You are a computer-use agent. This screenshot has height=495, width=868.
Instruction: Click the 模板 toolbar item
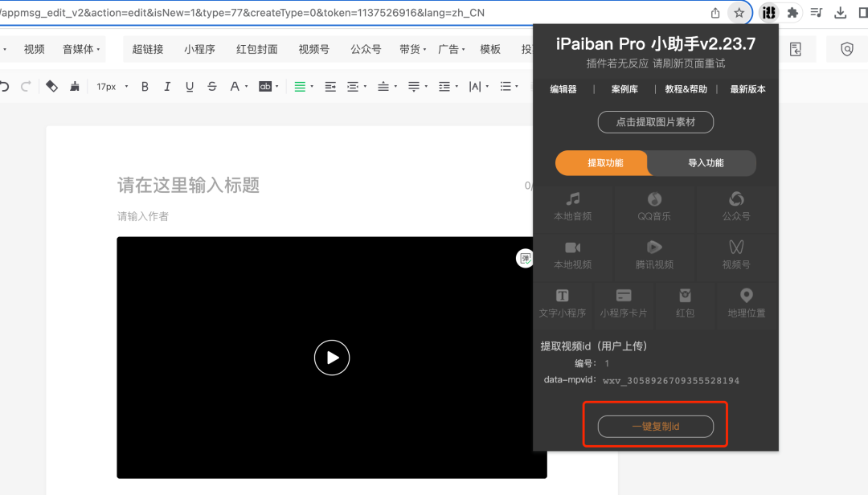point(490,49)
